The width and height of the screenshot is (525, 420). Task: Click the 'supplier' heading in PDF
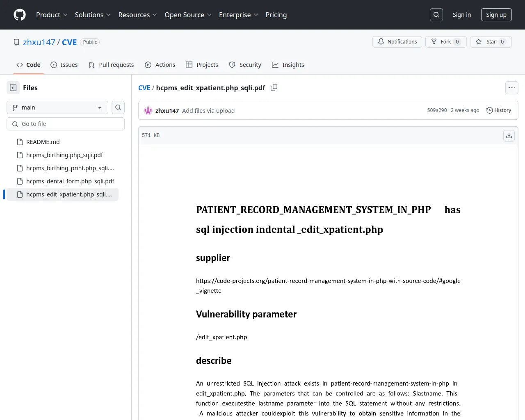point(213,258)
